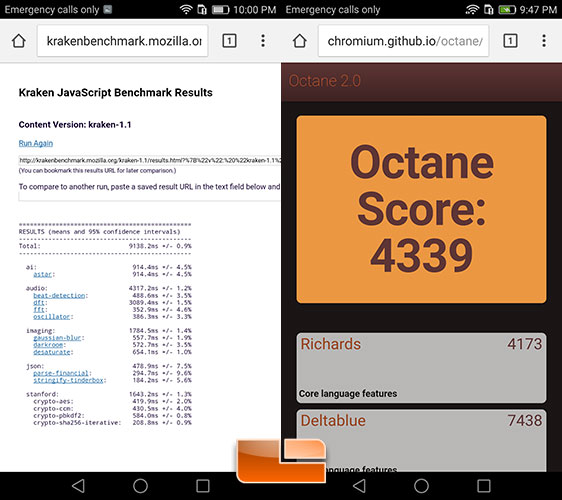Select the Kraken results URL field
This screenshot has width=562, height=500.
coord(149,160)
